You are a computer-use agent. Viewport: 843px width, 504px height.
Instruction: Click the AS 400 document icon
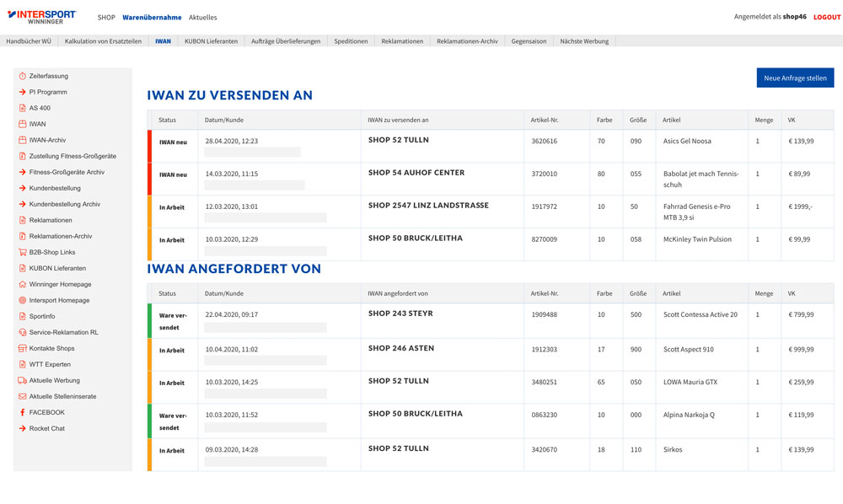[x=23, y=108]
